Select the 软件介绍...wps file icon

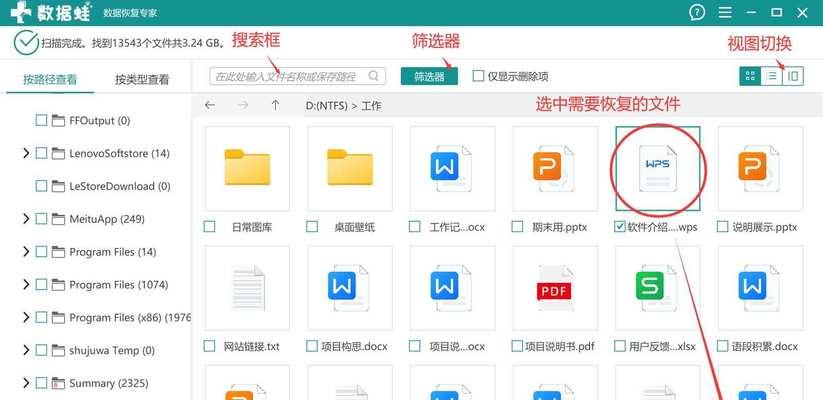tap(658, 168)
